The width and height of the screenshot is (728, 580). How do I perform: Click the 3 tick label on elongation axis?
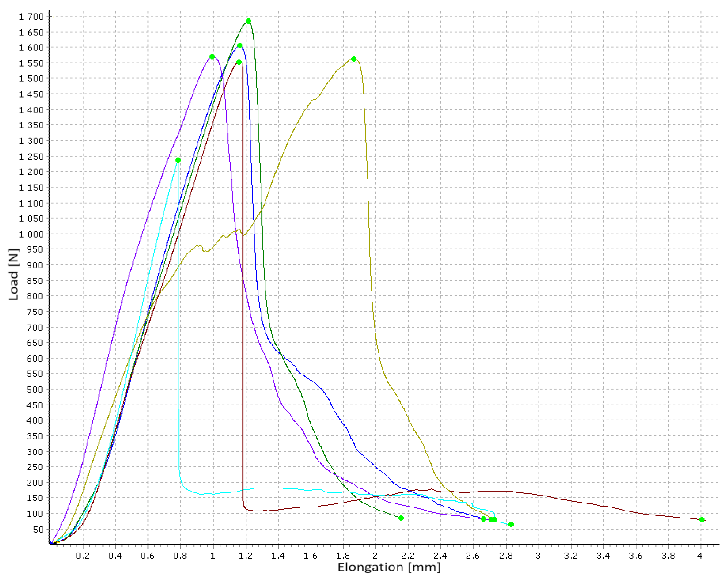538,556
